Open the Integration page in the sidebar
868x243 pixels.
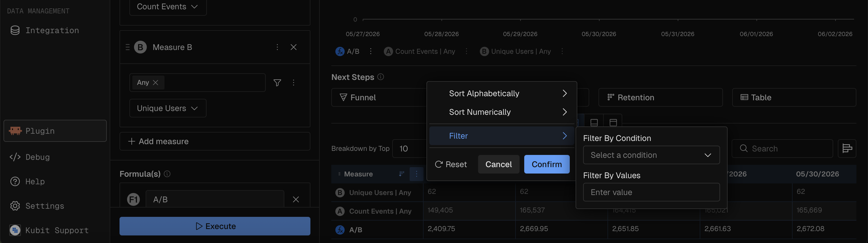pyautogui.click(x=45, y=30)
